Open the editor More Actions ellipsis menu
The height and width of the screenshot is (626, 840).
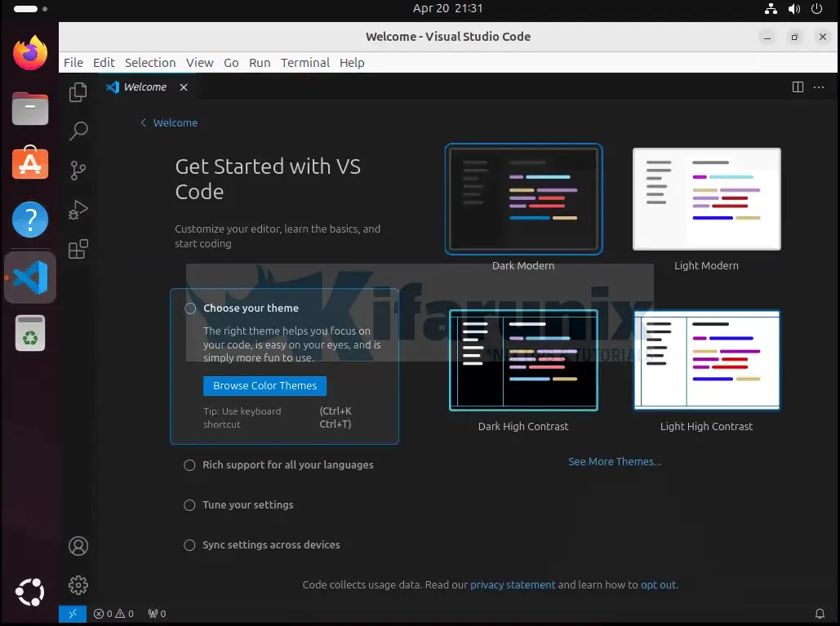(x=820, y=87)
